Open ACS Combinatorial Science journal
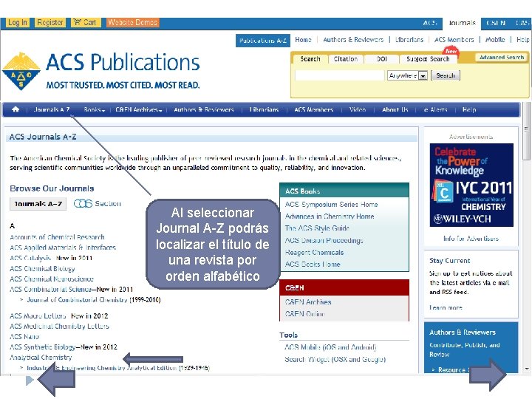The height and width of the screenshot is (399, 532). click(50, 290)
